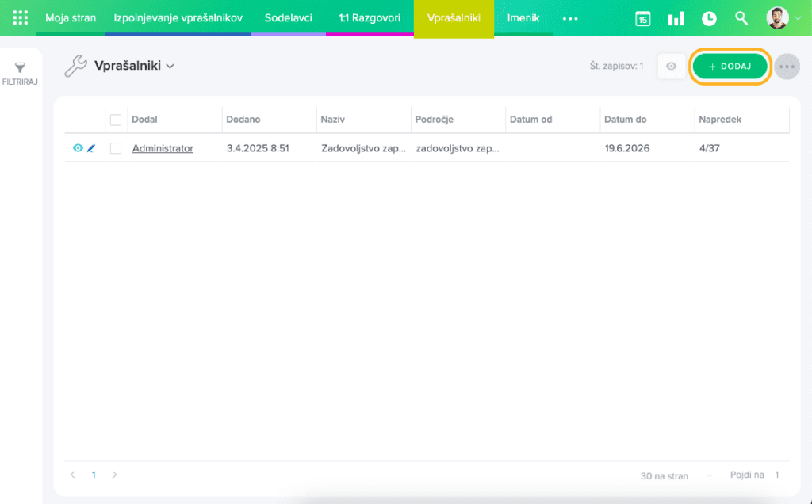Tick the checkbox for Administrator row
Image resolution: width=812 pixels, height=504 pixels.
tap(116, 148)
